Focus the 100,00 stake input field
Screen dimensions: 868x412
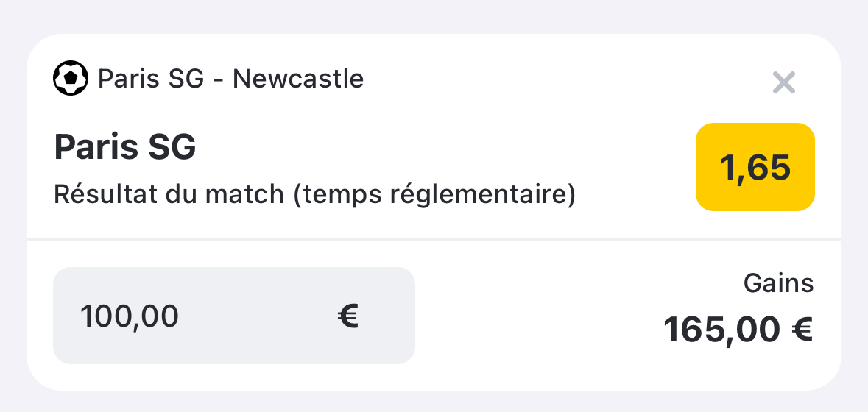[233, 316]
